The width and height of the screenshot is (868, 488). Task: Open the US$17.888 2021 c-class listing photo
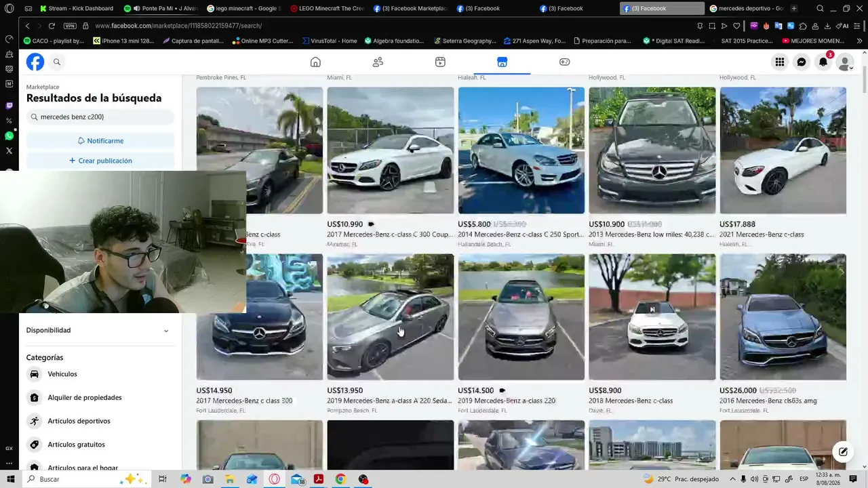tap(783, 150)
